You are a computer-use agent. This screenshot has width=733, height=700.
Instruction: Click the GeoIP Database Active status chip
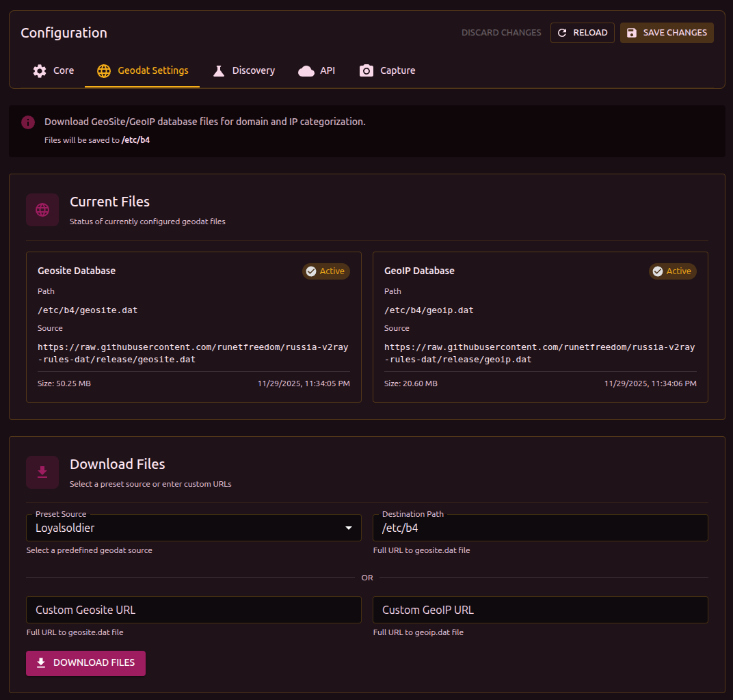click(x=672, y=271)
